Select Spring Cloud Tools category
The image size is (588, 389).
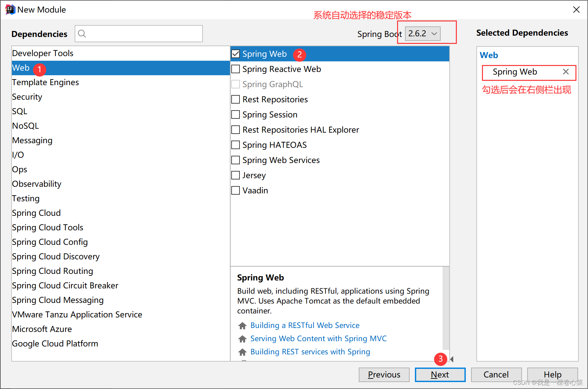[x=121, y=228]
